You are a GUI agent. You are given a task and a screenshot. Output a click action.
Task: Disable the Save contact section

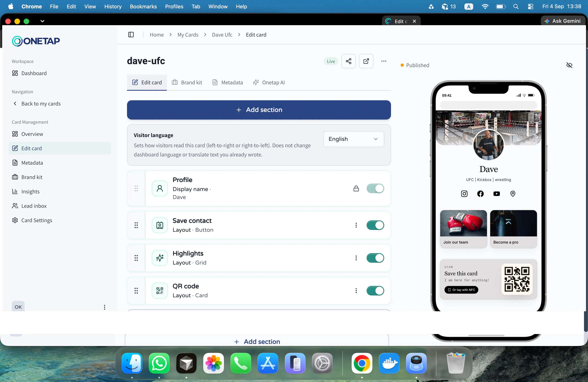375,225
